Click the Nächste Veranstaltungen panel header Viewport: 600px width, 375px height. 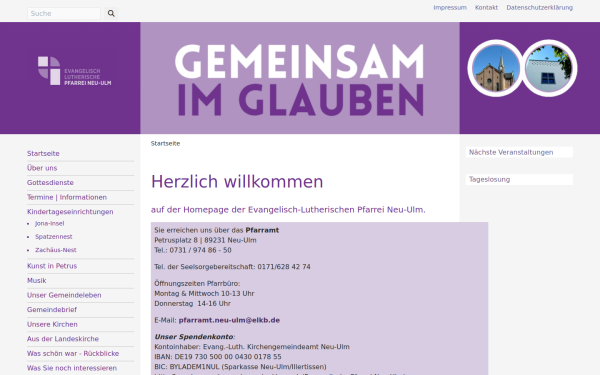tap(519, 152)
